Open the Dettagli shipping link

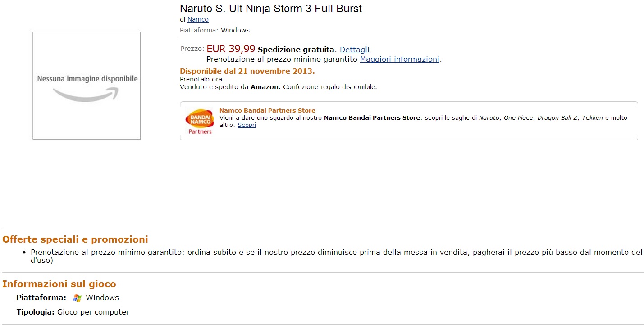coord(354,50)
